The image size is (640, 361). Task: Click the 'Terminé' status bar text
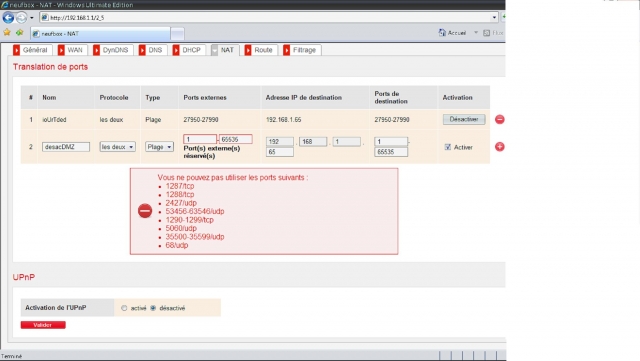(11, 356)
